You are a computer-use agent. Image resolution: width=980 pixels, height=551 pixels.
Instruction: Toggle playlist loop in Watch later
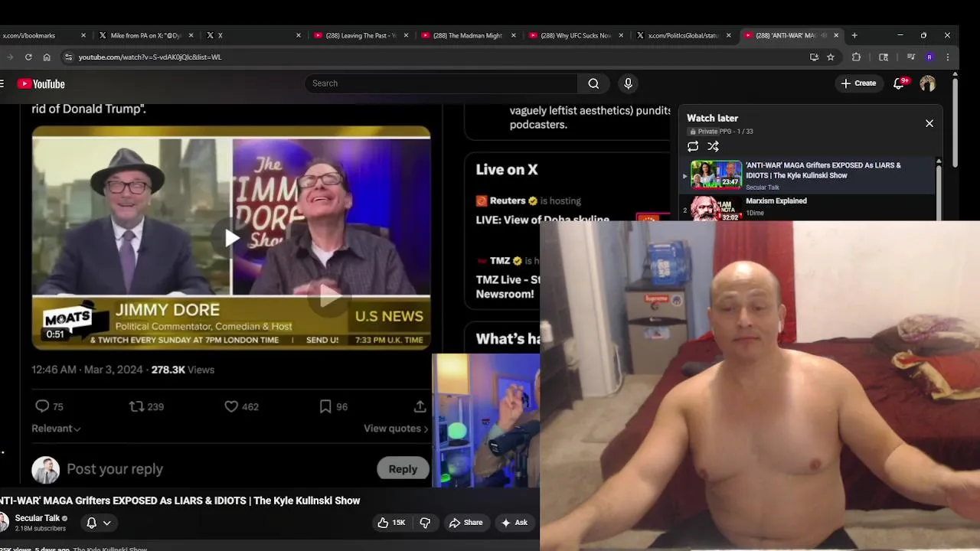[693, 146]
